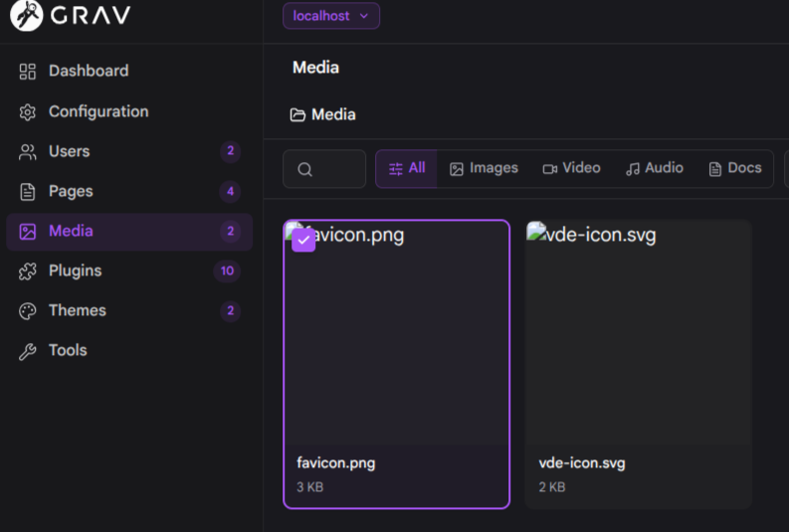Screen dimensions: 789x532
Task: Open the Media sidebar item
Action: point(129,232)
